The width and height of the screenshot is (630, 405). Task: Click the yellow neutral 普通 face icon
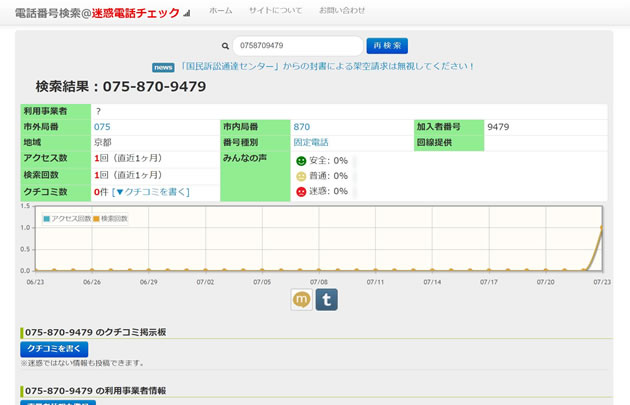coord(301,176)
